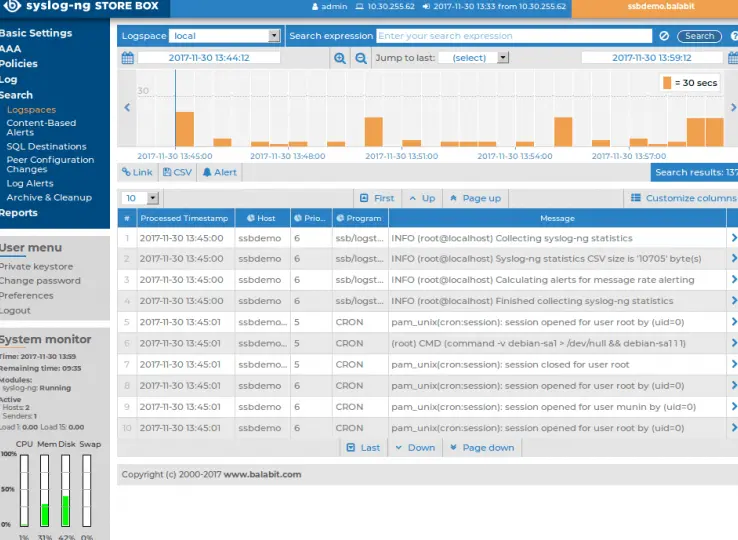Expand details arrow for CSV size message row
Image resolution: width=738 pixels, height=540 pixels.
point(733,258)
